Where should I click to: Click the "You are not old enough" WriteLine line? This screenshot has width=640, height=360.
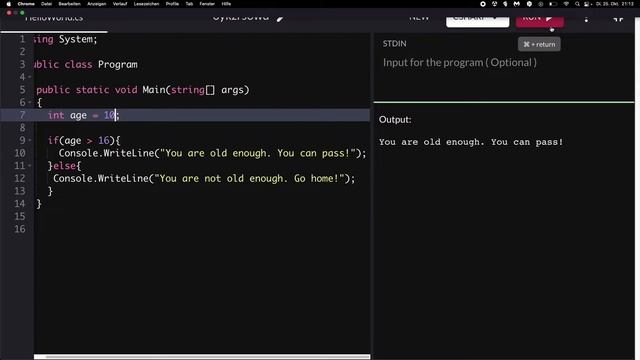[204, 178]
